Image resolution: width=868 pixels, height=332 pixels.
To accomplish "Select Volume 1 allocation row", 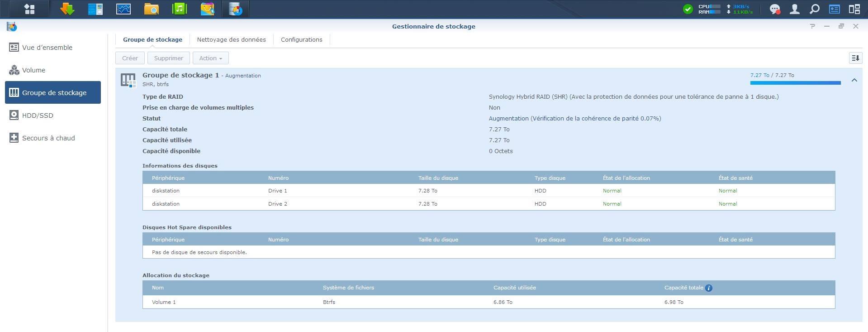I will point(489,302).
